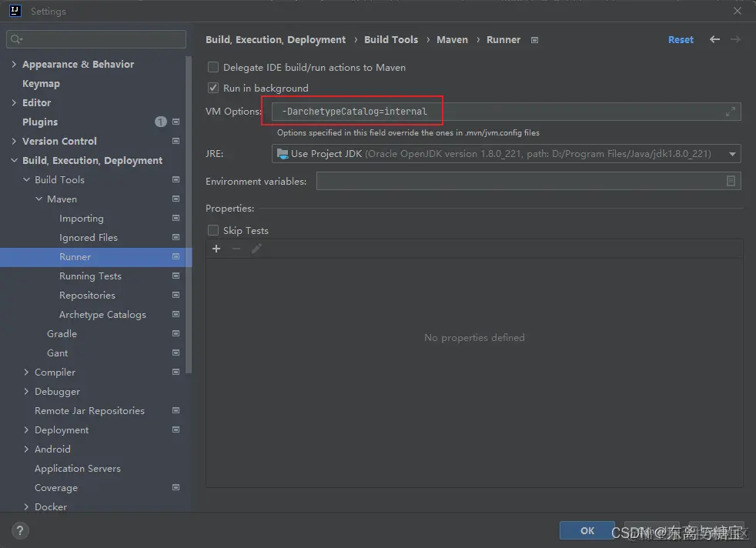This screenshot has height=548, width=756.
Task: Click into the VM Options input field
Action: pyautogui.click(x=507, y=112)
